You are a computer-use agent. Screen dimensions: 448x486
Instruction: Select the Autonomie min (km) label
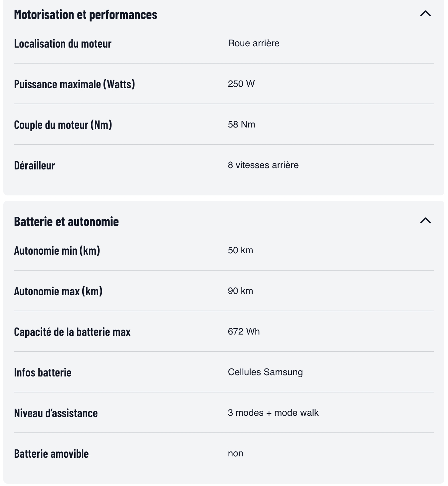[57, 251]
